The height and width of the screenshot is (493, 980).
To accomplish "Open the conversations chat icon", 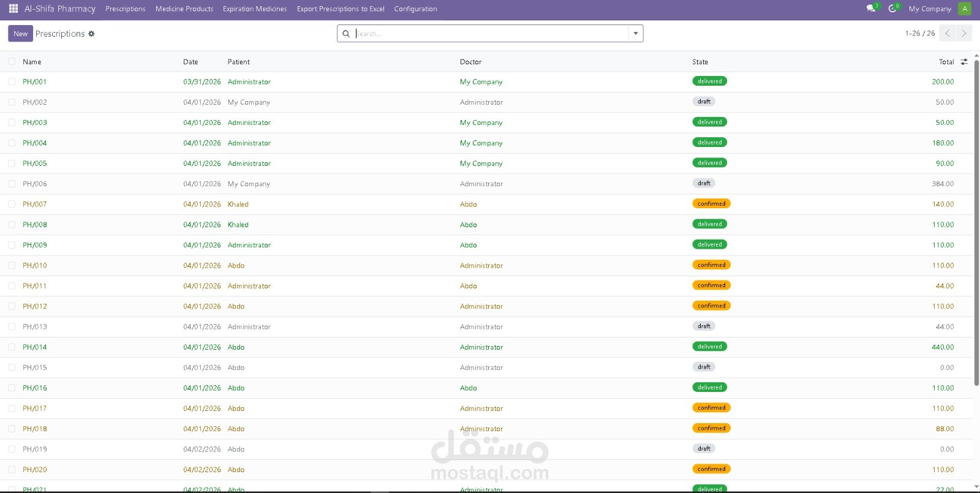I will click(871, 9).
